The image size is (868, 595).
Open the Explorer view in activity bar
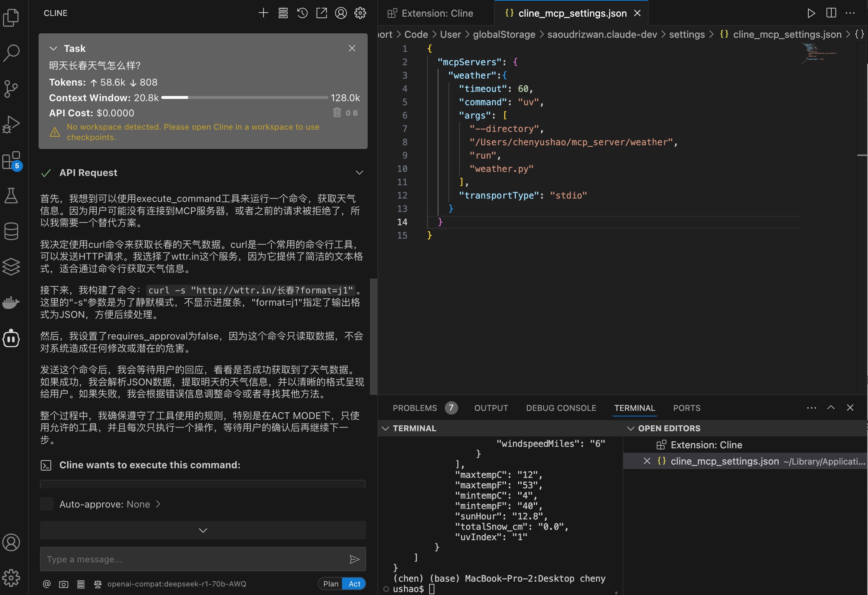pos(11,17)
